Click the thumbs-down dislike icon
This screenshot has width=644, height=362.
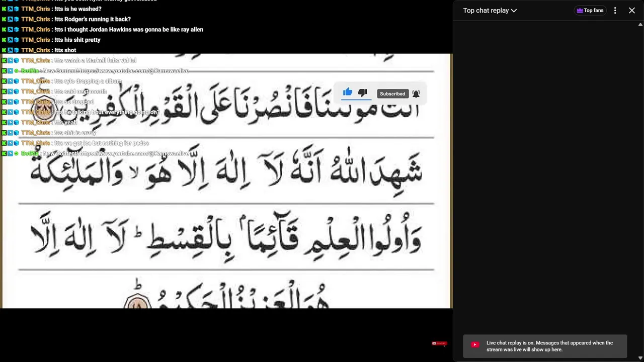[x=363, y=93]
